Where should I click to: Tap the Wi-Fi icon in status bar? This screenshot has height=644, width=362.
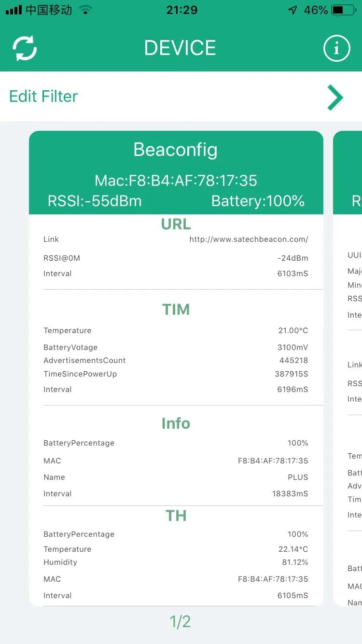click(85, 10)
